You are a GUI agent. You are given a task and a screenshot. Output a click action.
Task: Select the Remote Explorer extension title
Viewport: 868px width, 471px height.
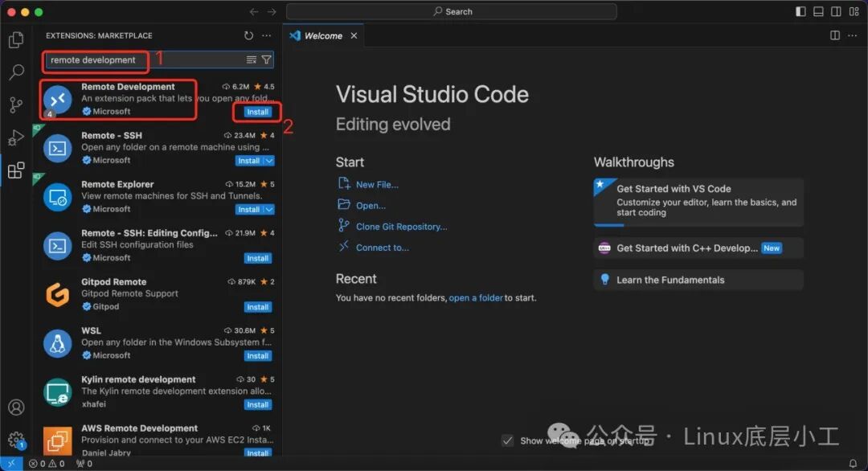(117, 184)
